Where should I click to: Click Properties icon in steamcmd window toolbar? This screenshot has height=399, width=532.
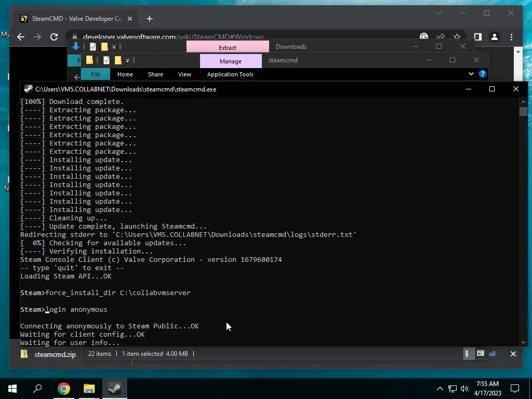pos(106,60)
